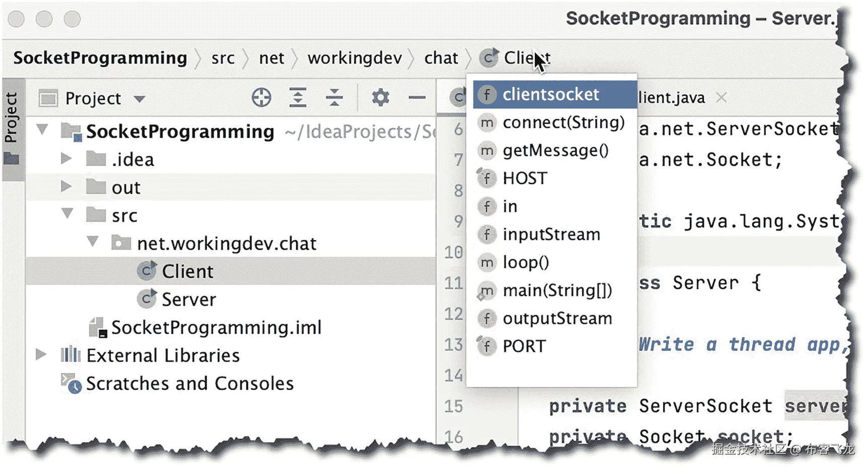Click Locate (select opened file) crosshair icon
Screen dimensions: 868x469
point(262,98)
